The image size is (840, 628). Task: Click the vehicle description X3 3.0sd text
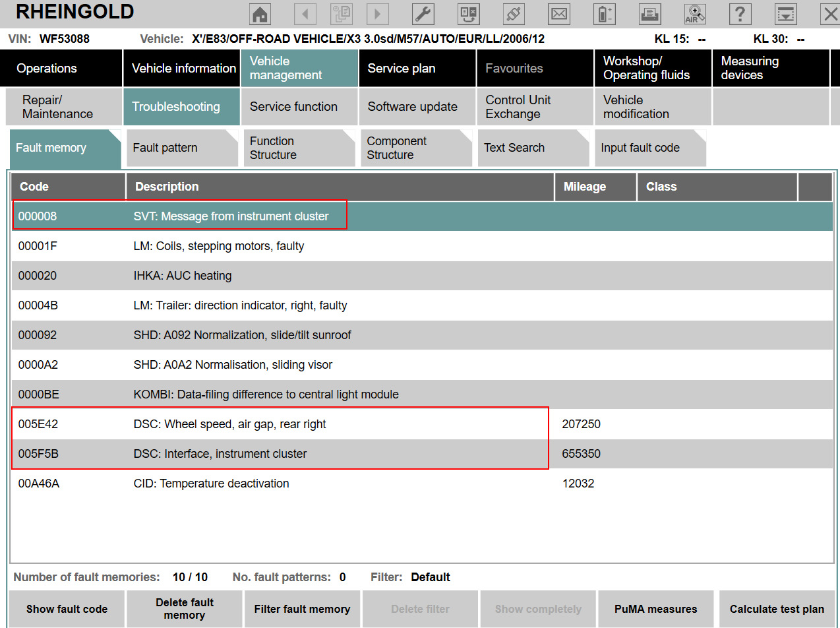[x=369, y=39]
